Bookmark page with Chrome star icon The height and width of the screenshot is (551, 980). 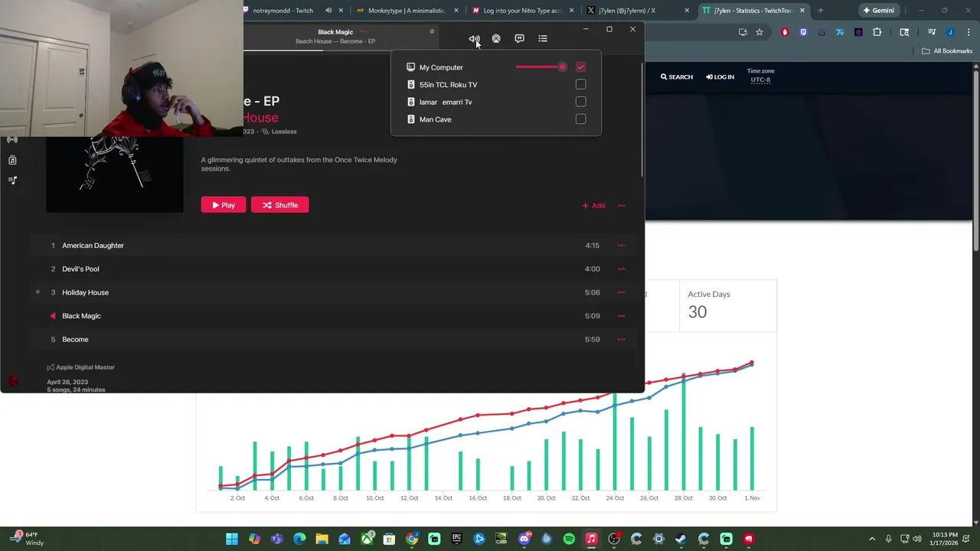pos(759,32)
